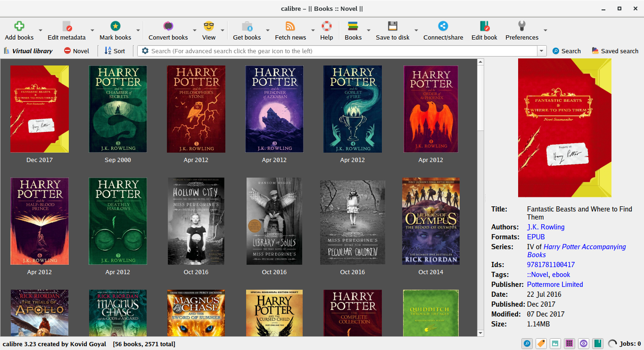644x350 pixels.
Task: Click the Save to disk icon
Action: [393, 26]
